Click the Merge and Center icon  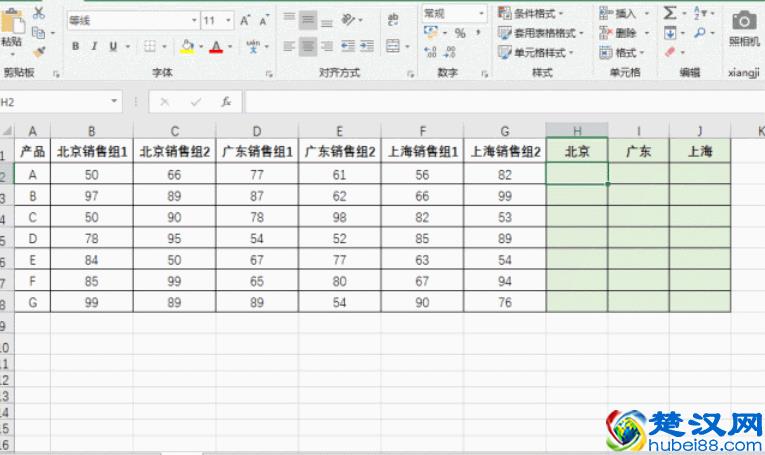point(393,46)
